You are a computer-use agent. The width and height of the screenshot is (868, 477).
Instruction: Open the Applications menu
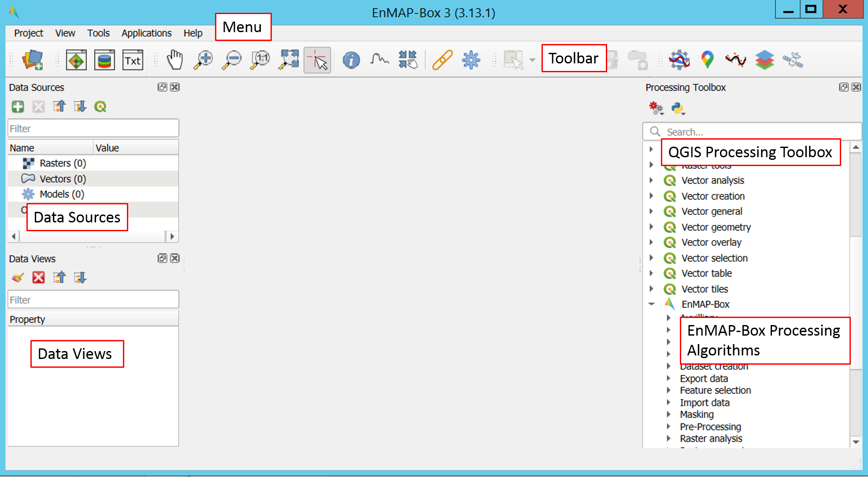click(x=147, y=33)
